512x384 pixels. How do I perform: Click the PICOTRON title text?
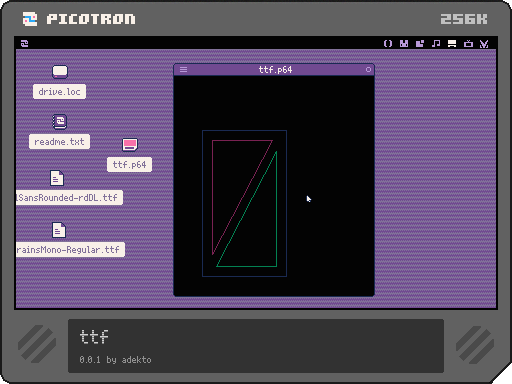click(91, 19)
